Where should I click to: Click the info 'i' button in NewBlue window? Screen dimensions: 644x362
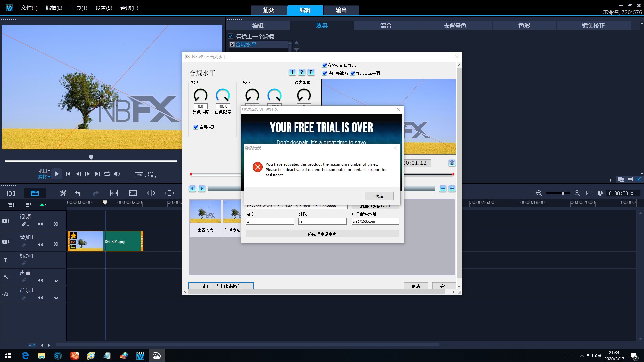coord(292,72)
